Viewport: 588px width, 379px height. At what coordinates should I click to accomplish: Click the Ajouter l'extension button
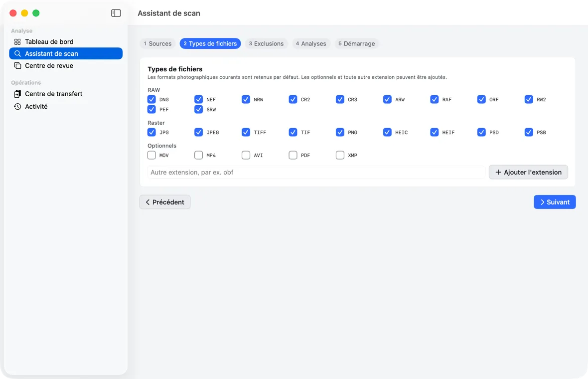pos(528,172)
